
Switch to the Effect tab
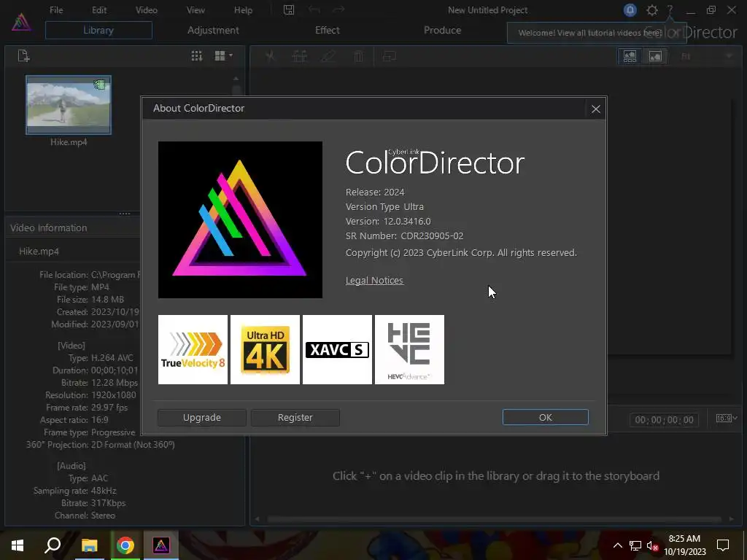pyautogui.click(x=328, y=30)
